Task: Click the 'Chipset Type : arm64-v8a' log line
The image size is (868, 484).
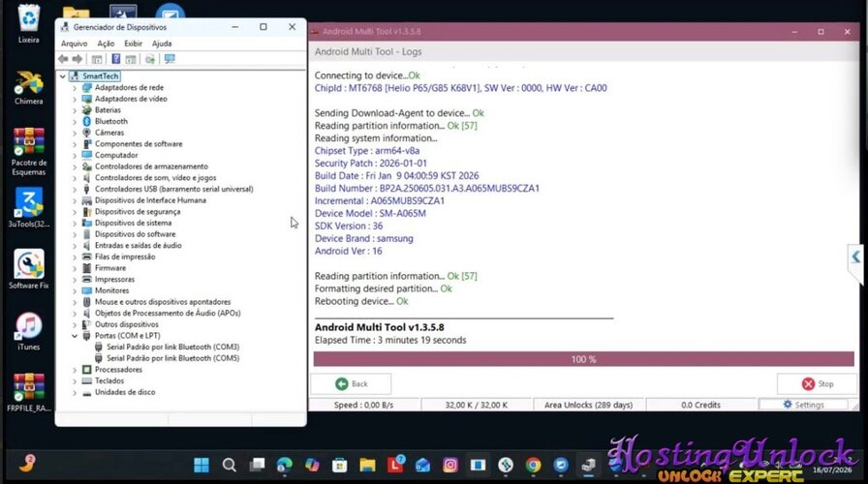Action: [x=367, y=150]
